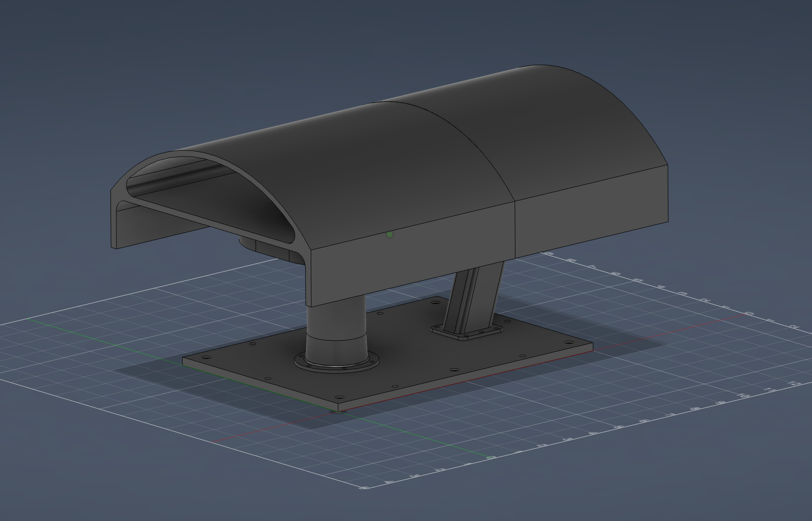Screen dimensions: 812x521
Task: Select the green point marker on the canopy face
Action: tap(390, 235)
